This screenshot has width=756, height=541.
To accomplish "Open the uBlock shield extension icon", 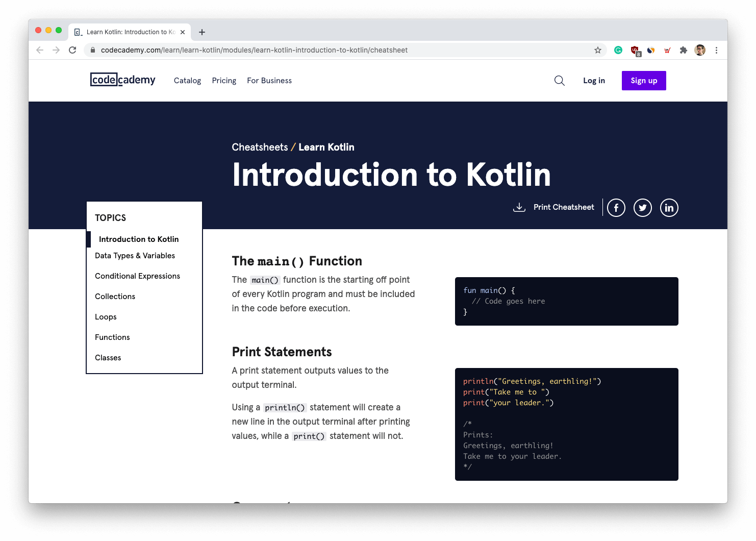I will click(x=635, y=51).
